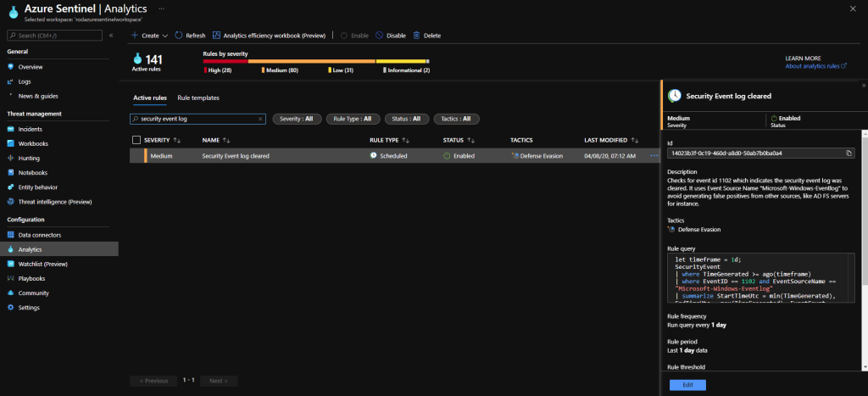Screen dimensions: 868x396
Task: Click the Low (31) severity legend
Action: point(341,70)
